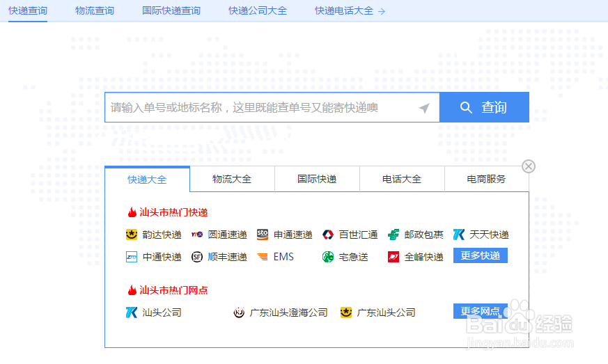Screen dimensions: 608x364
Task: Click the magnifier icon on the 查询 button
Action: point(466,107)
